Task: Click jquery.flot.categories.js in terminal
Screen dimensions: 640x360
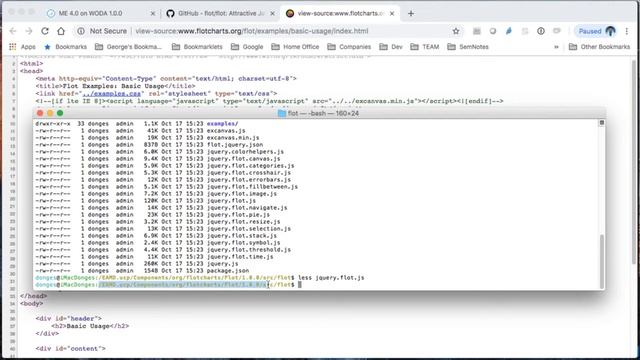Action: tap(251, 166)
